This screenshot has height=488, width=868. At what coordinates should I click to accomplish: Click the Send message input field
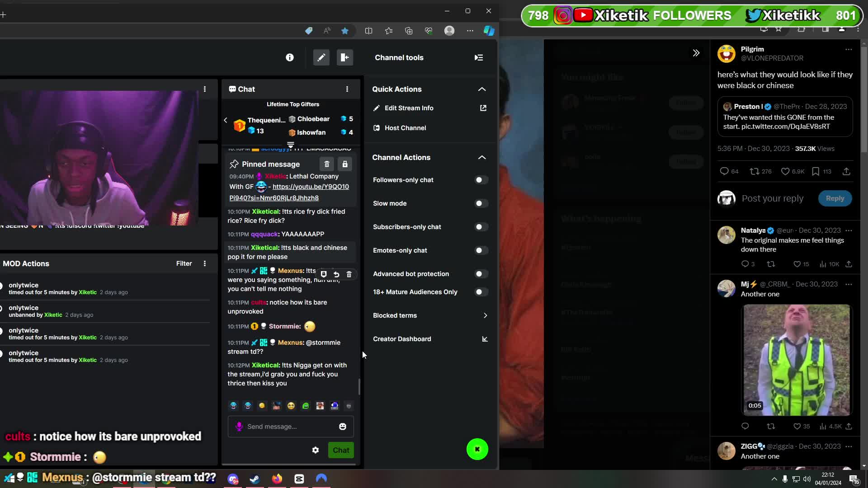[x=280, y=427]
